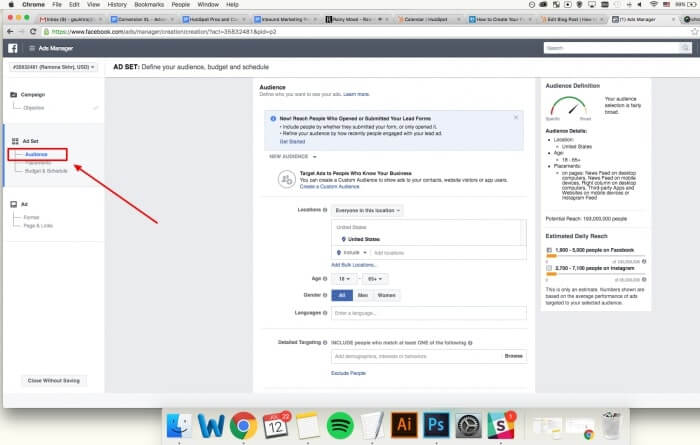Open the ad account selector dropdown

(x=53, y=67)
